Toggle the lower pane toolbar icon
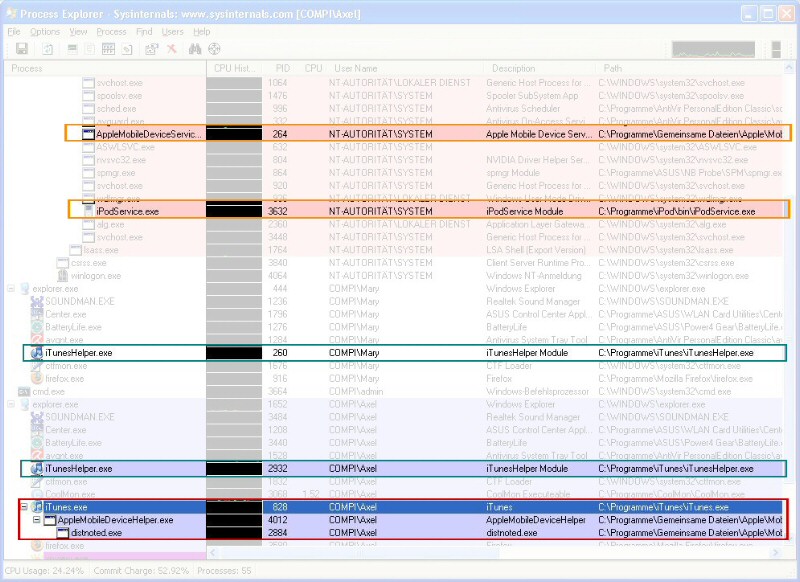Screen dimensions: 800x582 pyautogui.click(x=108, y=49)
